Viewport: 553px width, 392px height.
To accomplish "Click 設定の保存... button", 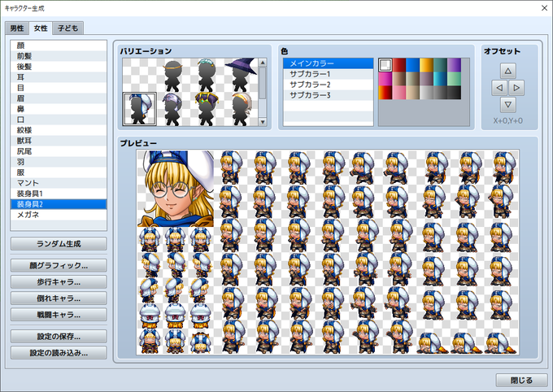I will [59, 336].
